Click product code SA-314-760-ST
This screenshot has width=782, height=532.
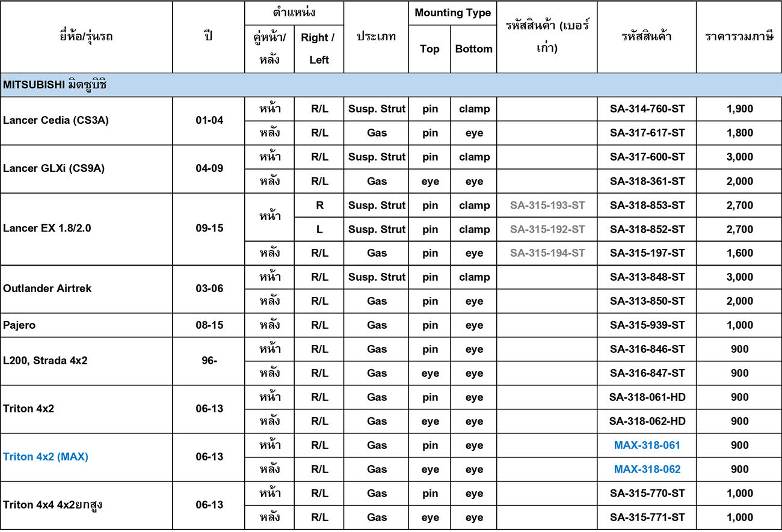[647, 109]
